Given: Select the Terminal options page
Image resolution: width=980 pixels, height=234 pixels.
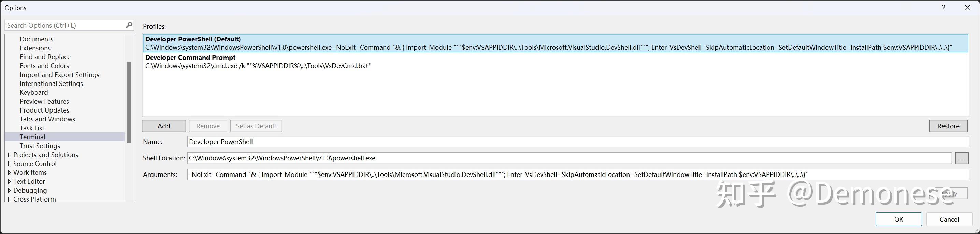Looking at the screenshot, I should click(32, 137).
